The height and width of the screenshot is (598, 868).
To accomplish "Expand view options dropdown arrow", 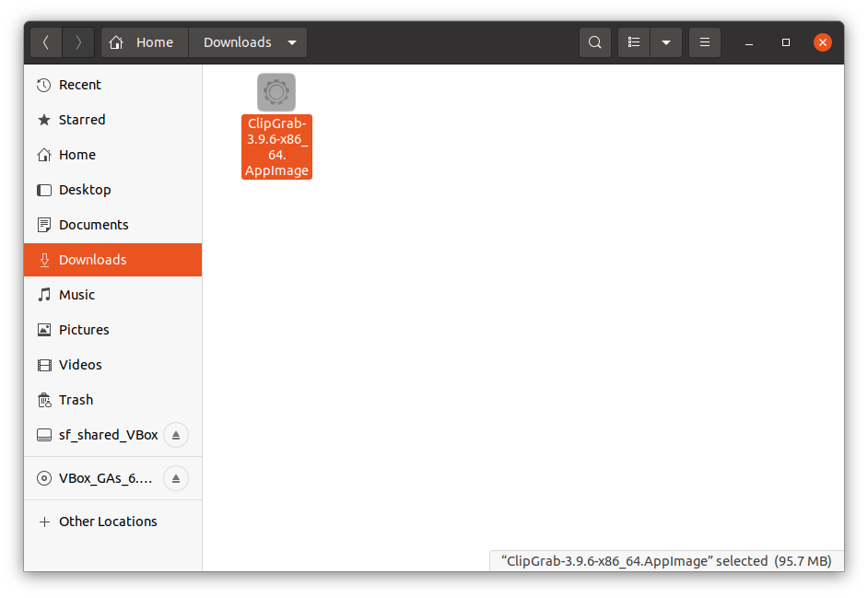I will pyautogui.click(x=666, y=42).
